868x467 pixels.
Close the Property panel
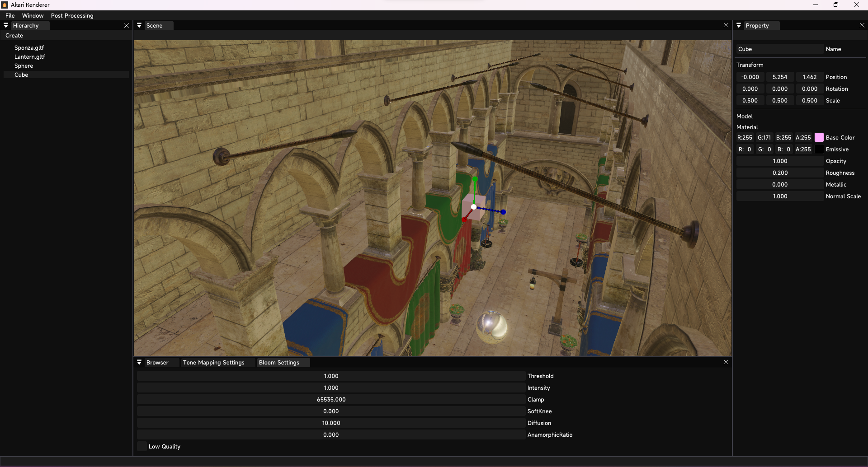(862, 25)
